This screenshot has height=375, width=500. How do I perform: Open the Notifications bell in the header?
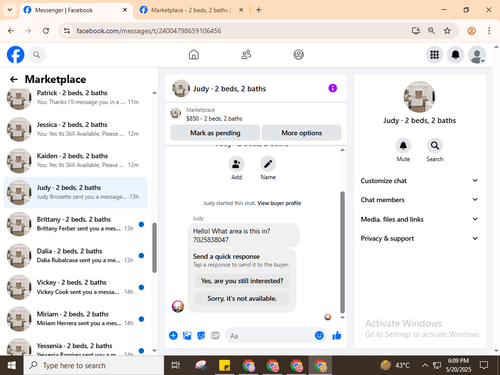[x=456, y=55]
